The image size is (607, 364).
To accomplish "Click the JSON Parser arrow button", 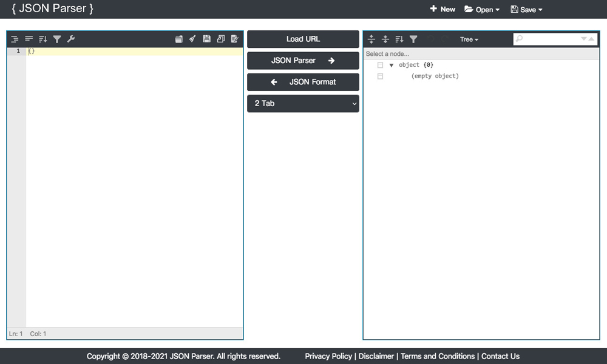I will 303,61.
